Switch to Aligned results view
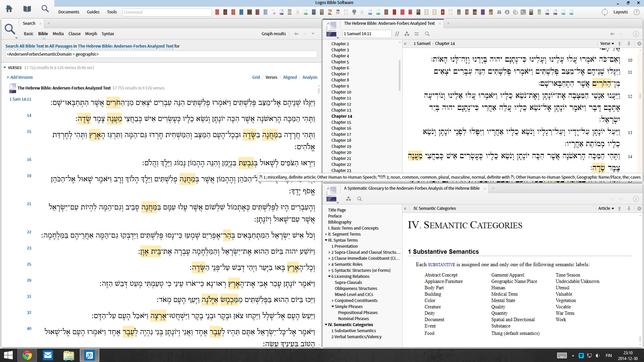The image size is (644, 362). [290, 77]
